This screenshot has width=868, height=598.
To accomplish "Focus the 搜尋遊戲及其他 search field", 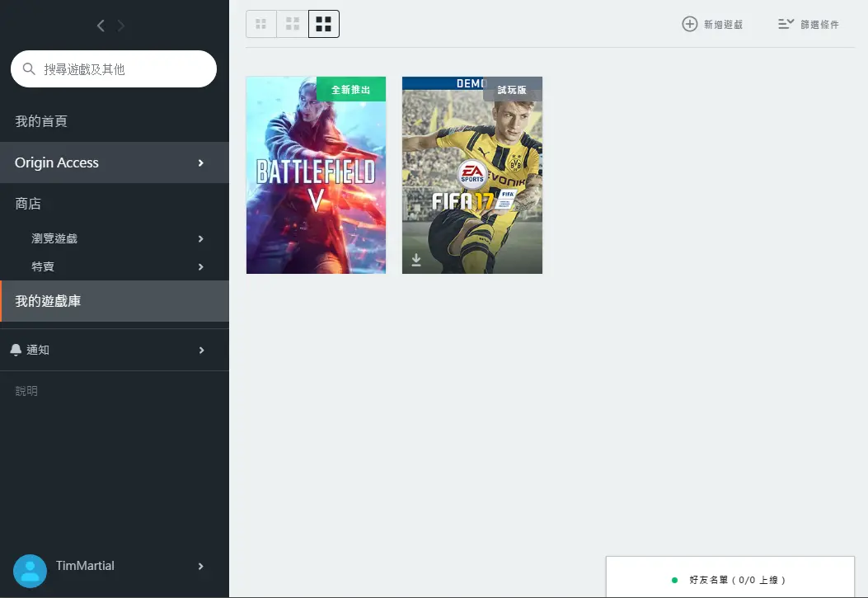I will point(114,68).
